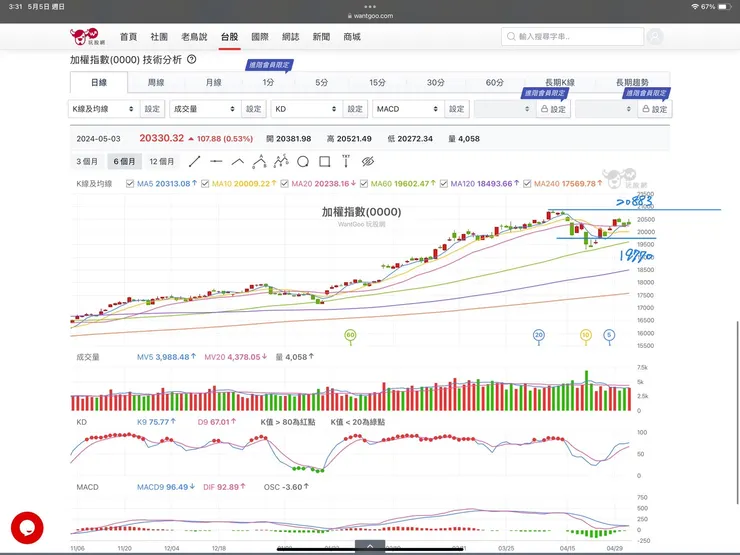Select the text annotation tool

[346, 161]
